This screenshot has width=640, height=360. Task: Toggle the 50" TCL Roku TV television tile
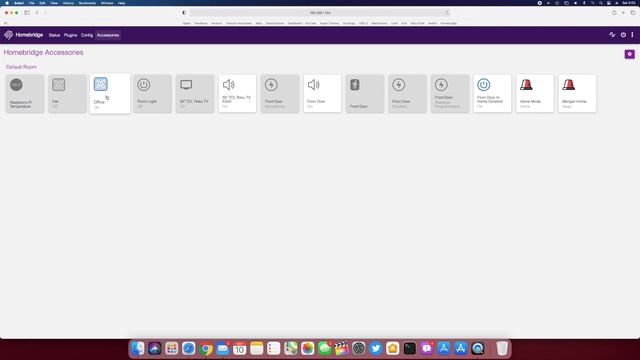195,93
